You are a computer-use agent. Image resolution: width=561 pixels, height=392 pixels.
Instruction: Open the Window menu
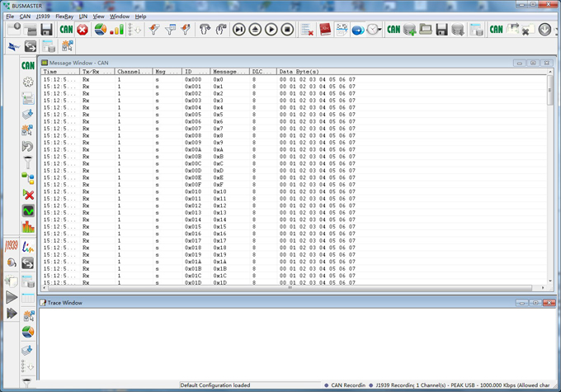(x=120, y=17)
